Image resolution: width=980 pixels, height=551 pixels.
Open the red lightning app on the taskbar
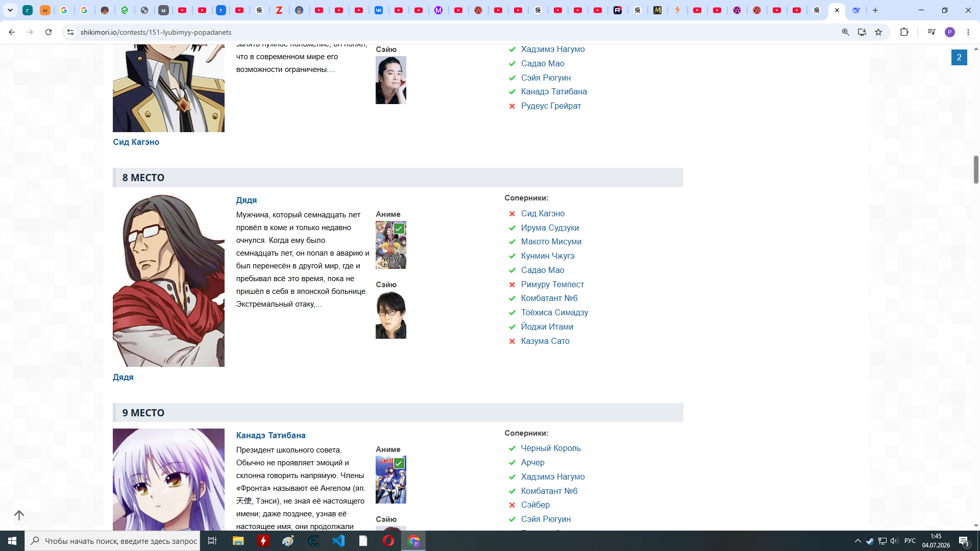click(263, 541)
